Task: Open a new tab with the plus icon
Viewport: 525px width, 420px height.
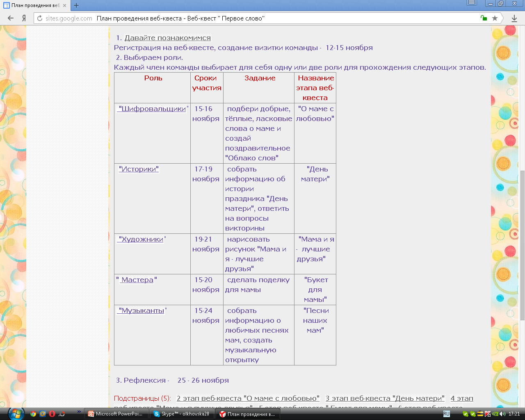Action: point(76,5)
